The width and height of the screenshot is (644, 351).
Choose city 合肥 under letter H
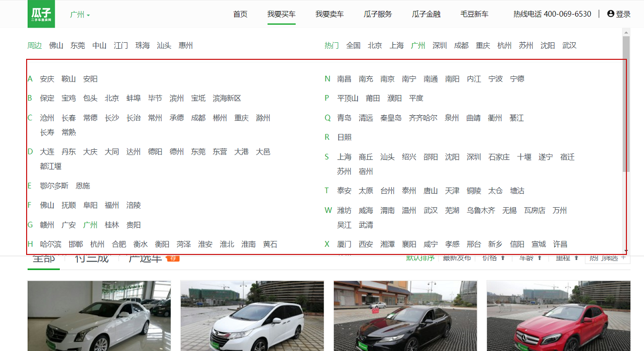[119, 244]
